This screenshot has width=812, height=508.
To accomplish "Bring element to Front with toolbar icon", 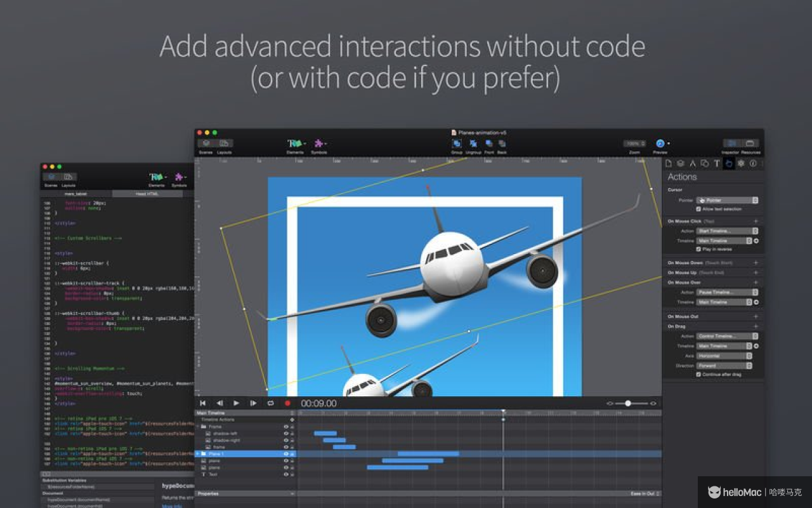I will [488, 144].
